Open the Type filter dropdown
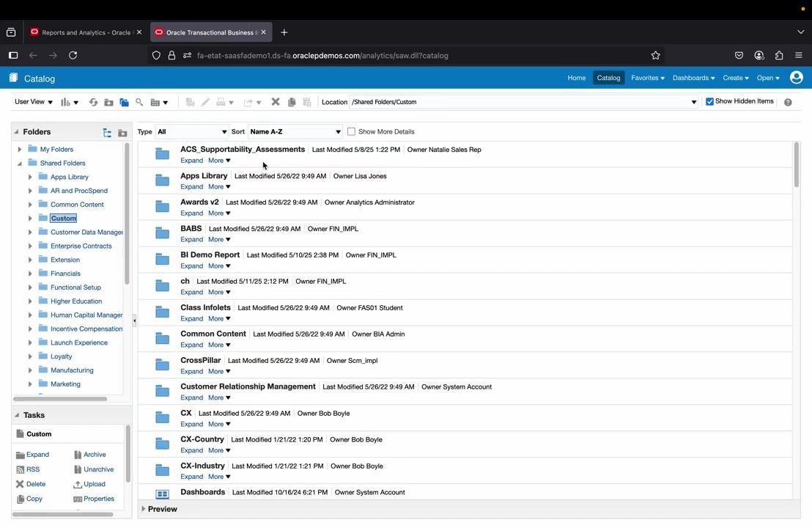This screenshot has height=528, width=812. (x=191, y=131)
